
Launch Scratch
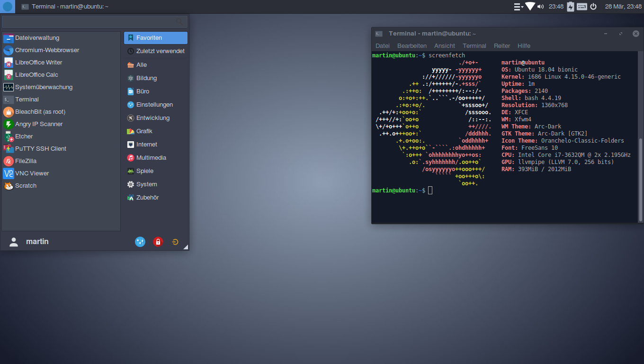(x=61, y=186)
